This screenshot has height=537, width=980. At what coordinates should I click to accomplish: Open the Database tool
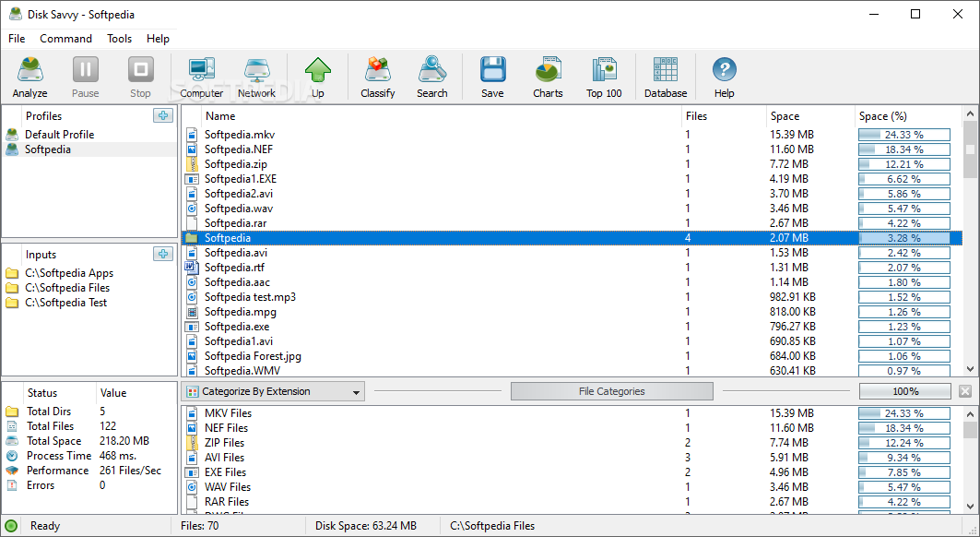coord(666,77)
